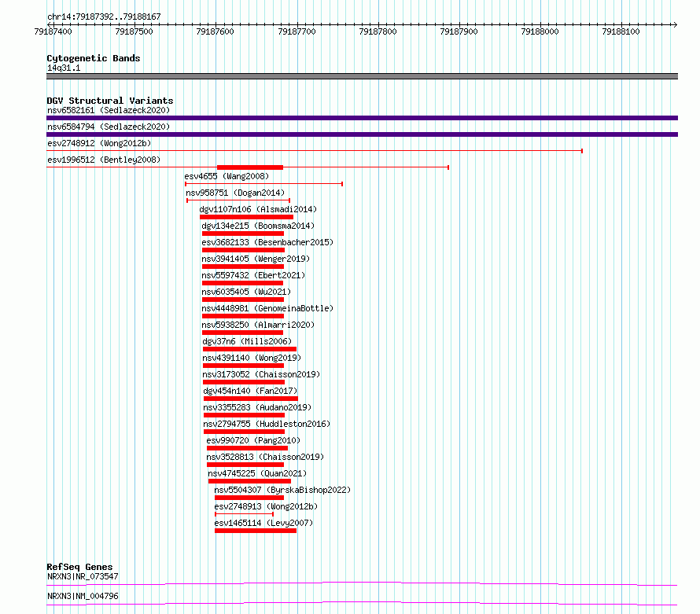
Task: Open variant dgv134e215 (Boomsma2014)
Action: click(x=258, y=226)
